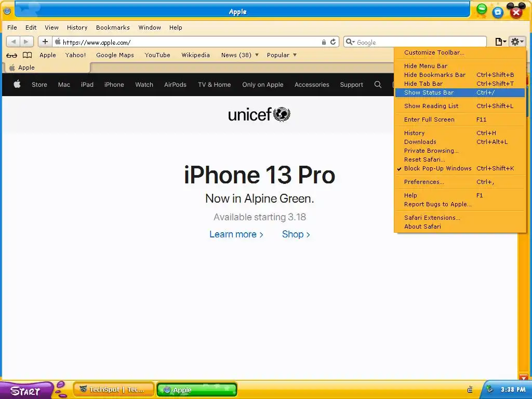Open the page menu document icon

click(500, 42)
